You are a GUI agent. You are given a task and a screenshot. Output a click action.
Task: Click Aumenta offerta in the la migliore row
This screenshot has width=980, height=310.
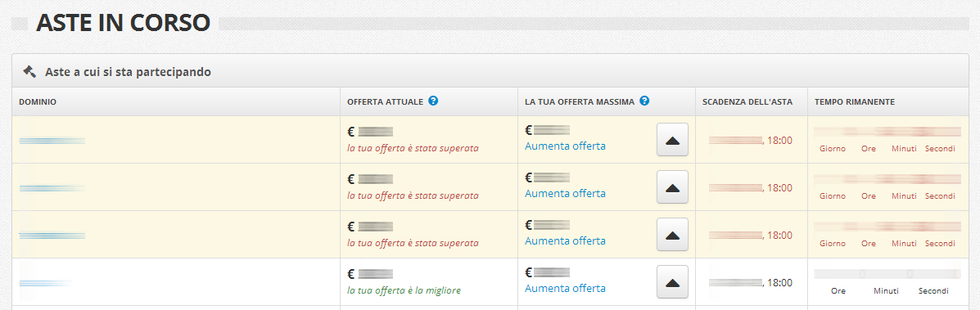[565, 288]
